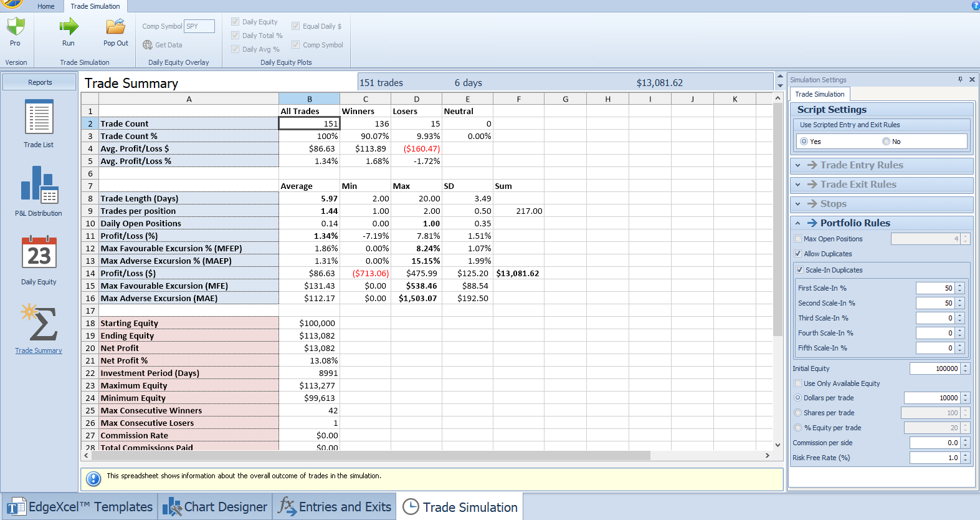The image size is (980, 520).
Task: Pin the Simulation Settings panel
Action: pyautogui.click(x=960, y=80)
